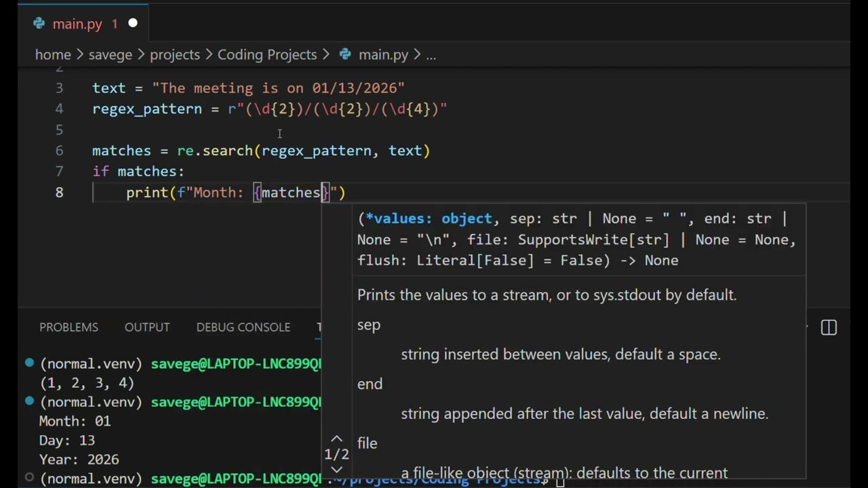Click the terminal output "(1, 2, 3, 4)"
The height and width of the screenshot is (488, 868).
tap(87, 383)
